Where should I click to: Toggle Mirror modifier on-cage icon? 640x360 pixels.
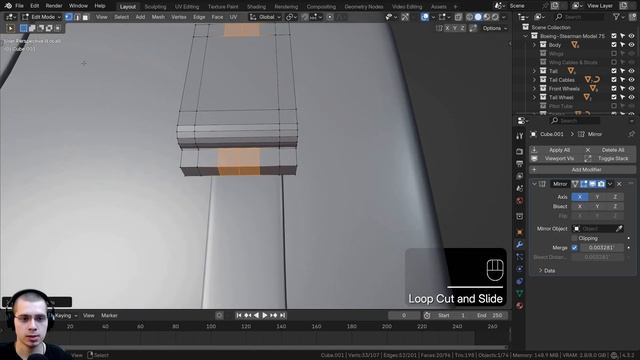point(575,184)
